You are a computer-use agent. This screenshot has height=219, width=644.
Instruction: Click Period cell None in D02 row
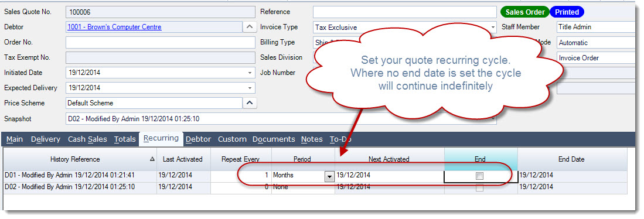[303, 187]
